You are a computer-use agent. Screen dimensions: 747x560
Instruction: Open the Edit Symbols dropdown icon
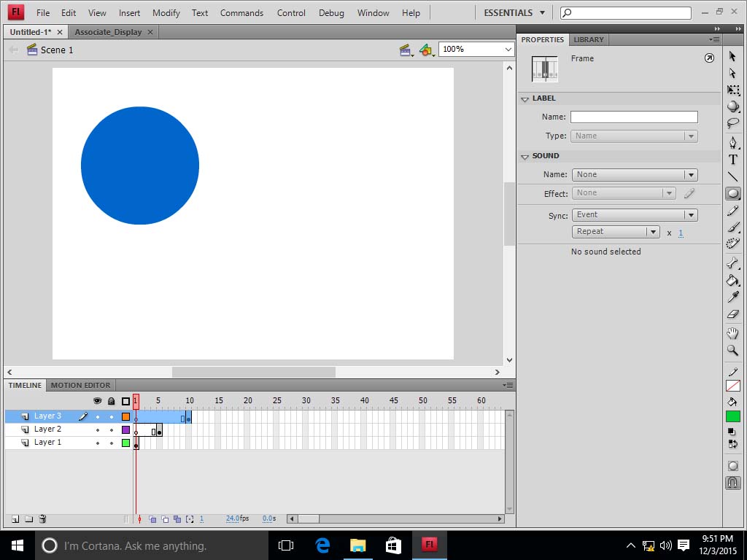coord(427,50)
